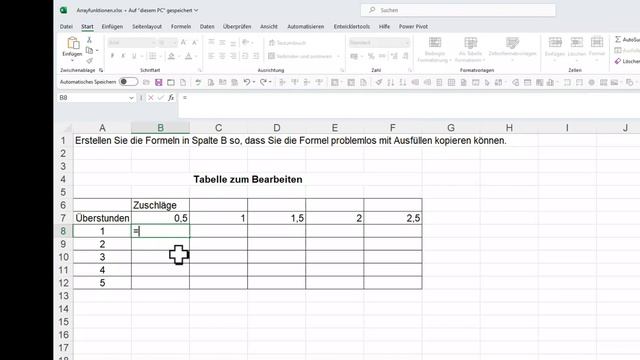The height and width of the screenshot is (360, 640).
Task: Click the decrease decimal icon
Action: (405, 56)
